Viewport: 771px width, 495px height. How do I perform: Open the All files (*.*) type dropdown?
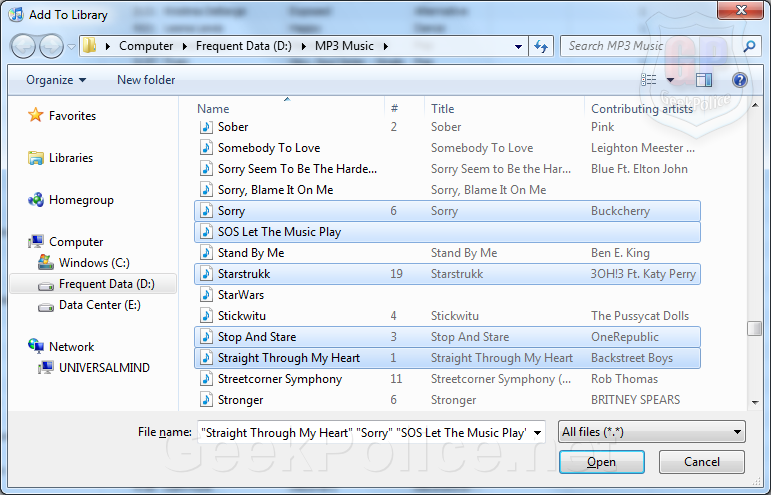point(652,432)
